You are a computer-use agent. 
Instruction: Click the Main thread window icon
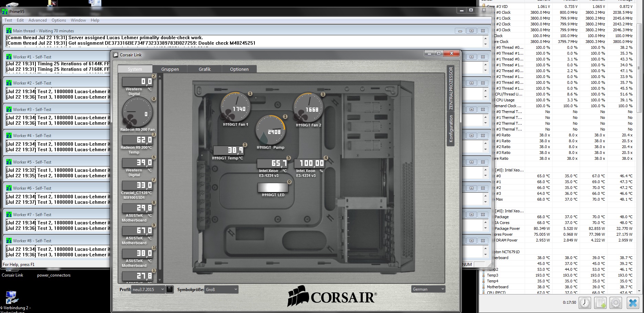point(9,31)
